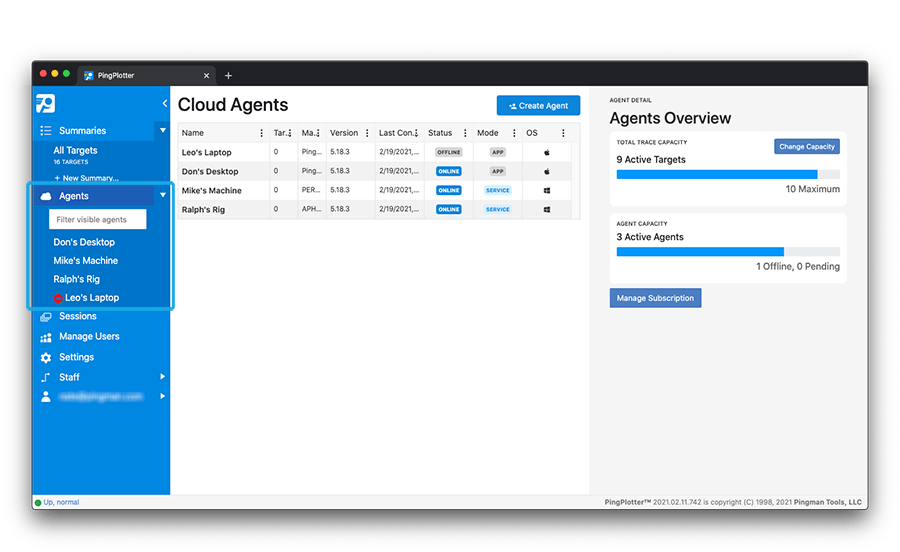Click the Settings gear icon

pyautogui.click(x=46, y=357)
